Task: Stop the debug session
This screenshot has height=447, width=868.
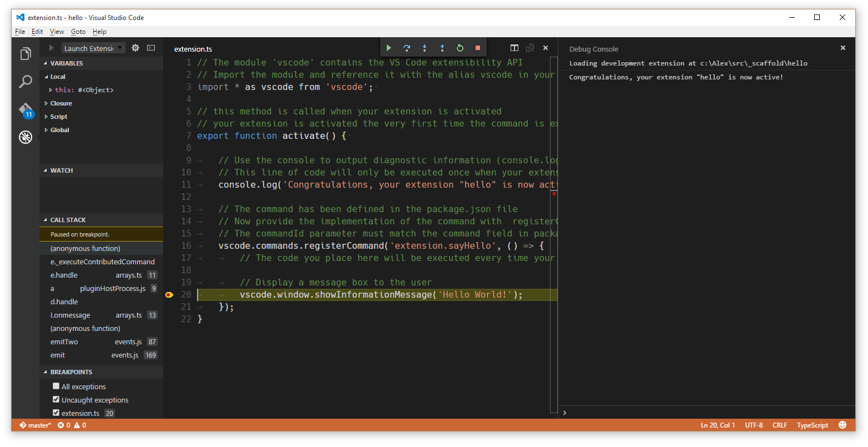Action: [478, 48]
